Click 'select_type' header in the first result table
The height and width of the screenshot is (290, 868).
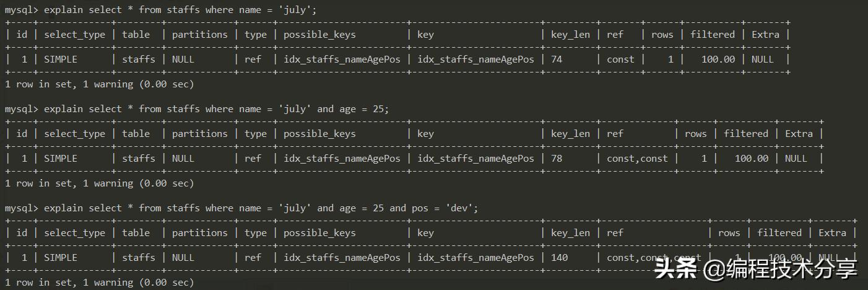click(74, 35)
